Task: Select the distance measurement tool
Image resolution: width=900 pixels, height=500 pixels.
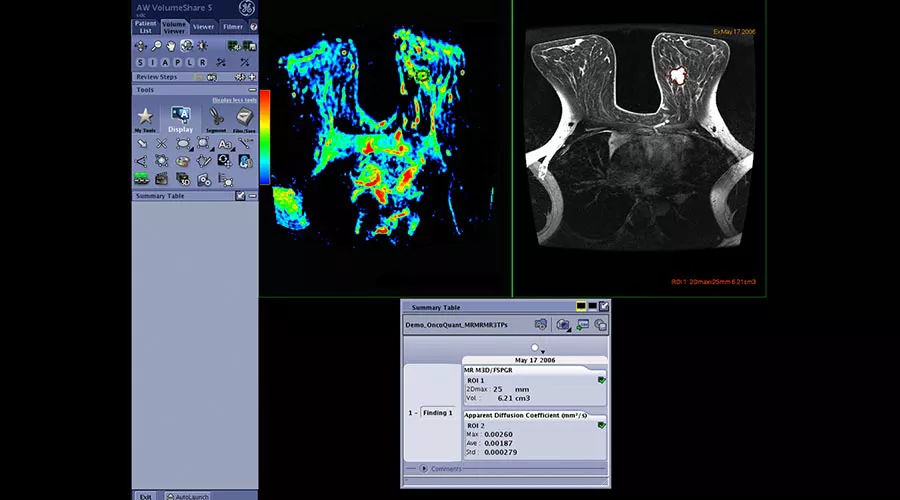Action: (x=245, y=144)
